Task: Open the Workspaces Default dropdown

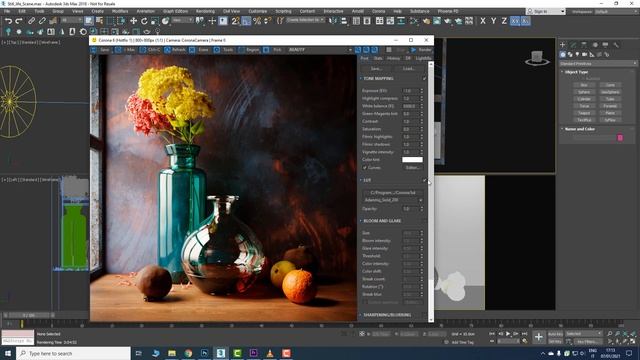Action: click(616, 11)
